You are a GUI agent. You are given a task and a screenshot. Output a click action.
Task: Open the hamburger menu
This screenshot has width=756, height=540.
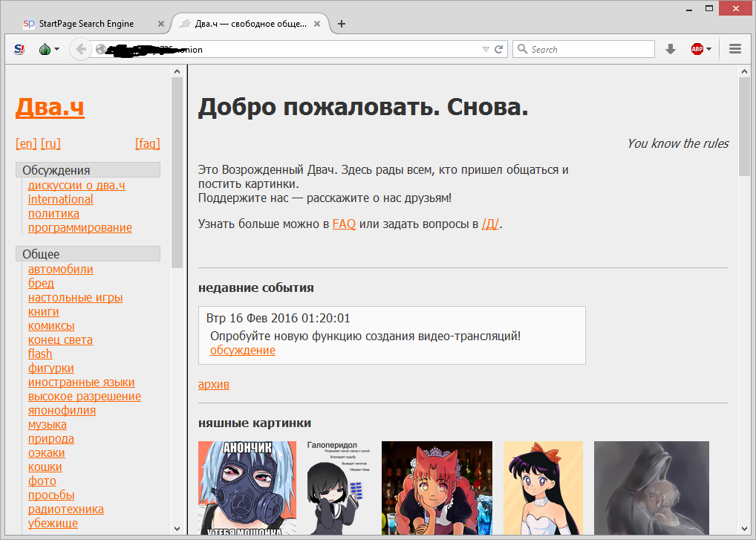pyautogui.click(x=735, y=49)
